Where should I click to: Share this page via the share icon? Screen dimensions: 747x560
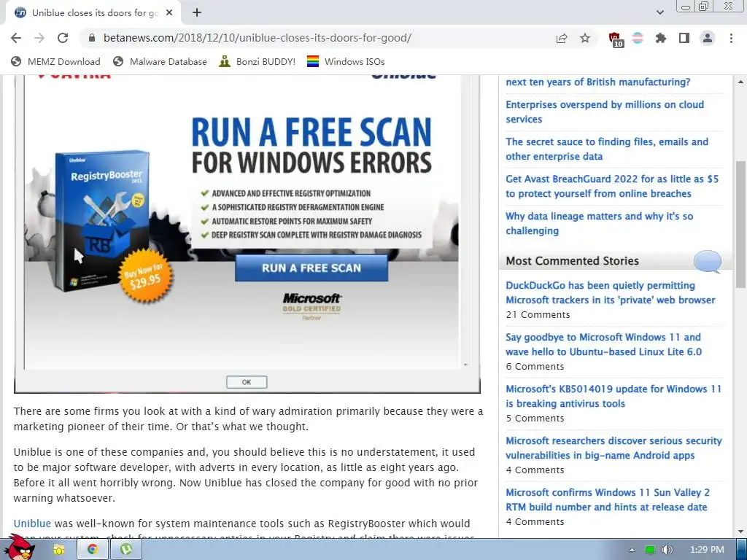[562, 38]
